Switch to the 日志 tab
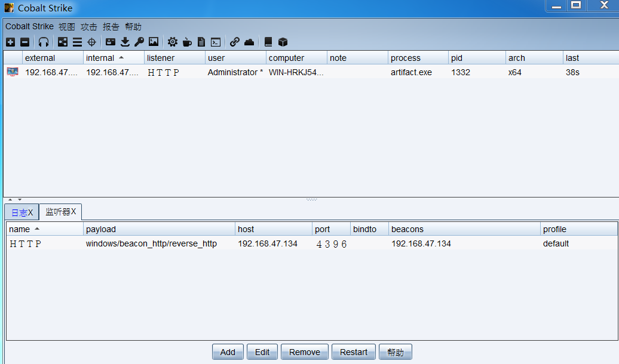Viewport: 619px width, 364px height. click(x=22, y=212)
